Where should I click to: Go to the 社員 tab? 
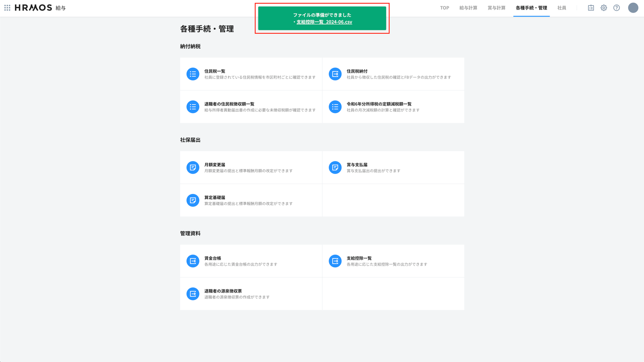click(x=562, y=8)
